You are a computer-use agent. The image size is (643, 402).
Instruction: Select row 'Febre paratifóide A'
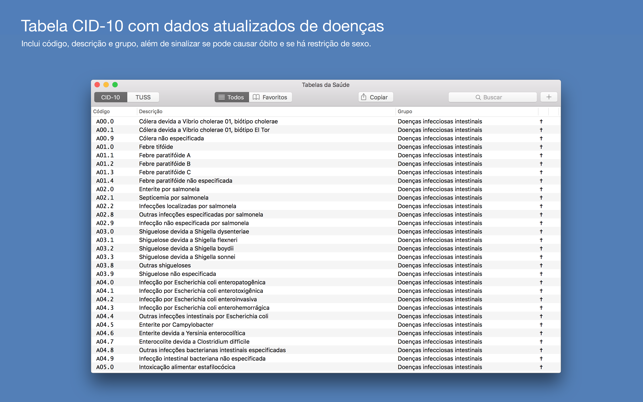coord(326,155)
